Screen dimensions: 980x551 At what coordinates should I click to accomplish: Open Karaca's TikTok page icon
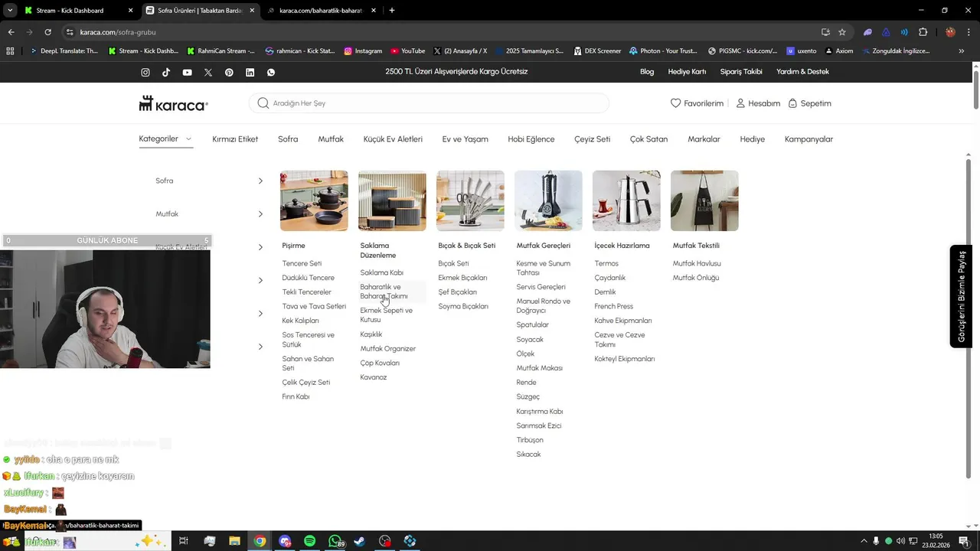point(166,72)
